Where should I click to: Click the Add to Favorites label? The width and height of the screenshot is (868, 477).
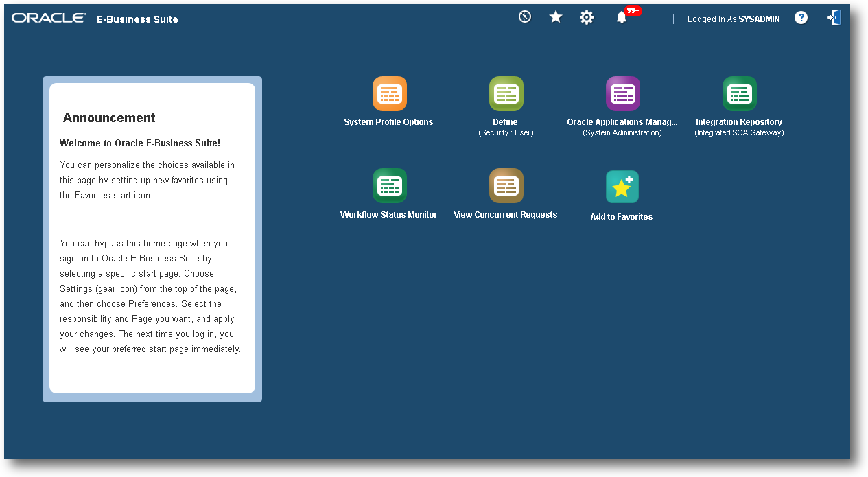point(622,217)
